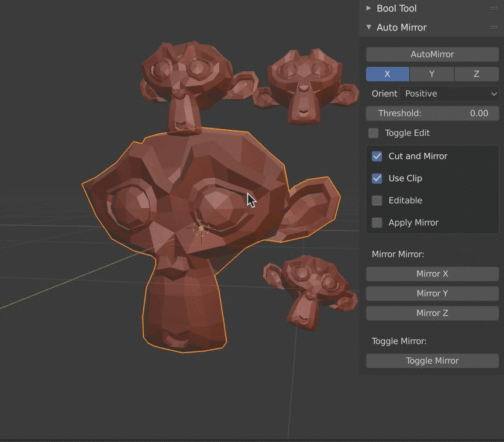Click the Mirror Y button
Image resolution: width=504 pixels, height=442 pixels.
coord(432,293)
